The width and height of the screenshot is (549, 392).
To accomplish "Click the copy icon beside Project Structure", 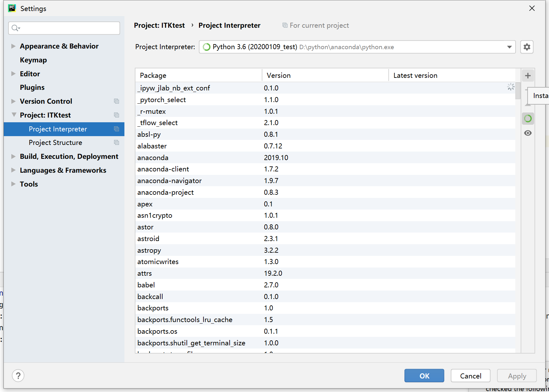I will (x=117, y=142).
